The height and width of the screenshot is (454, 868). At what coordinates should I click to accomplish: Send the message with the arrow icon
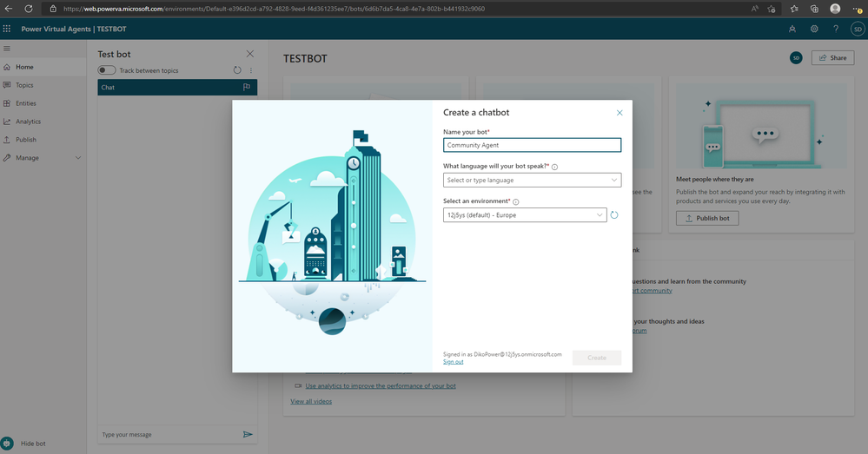[248, 435]
